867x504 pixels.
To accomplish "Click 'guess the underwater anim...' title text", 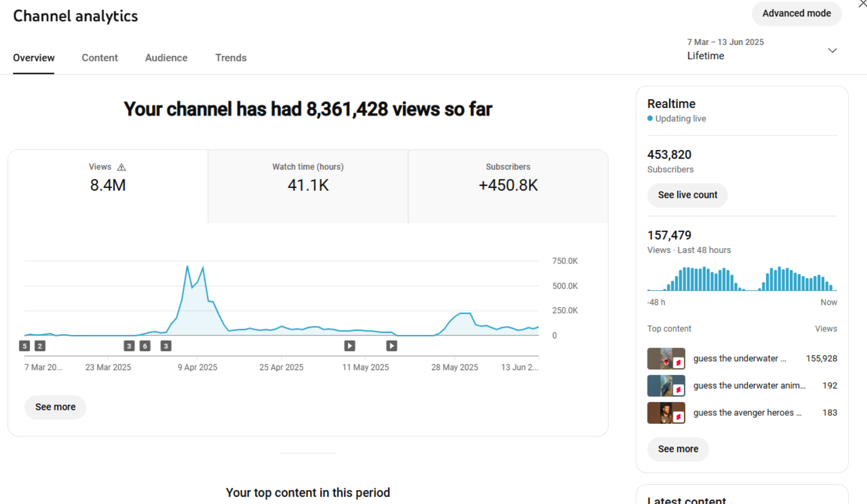I will [749, 386].
